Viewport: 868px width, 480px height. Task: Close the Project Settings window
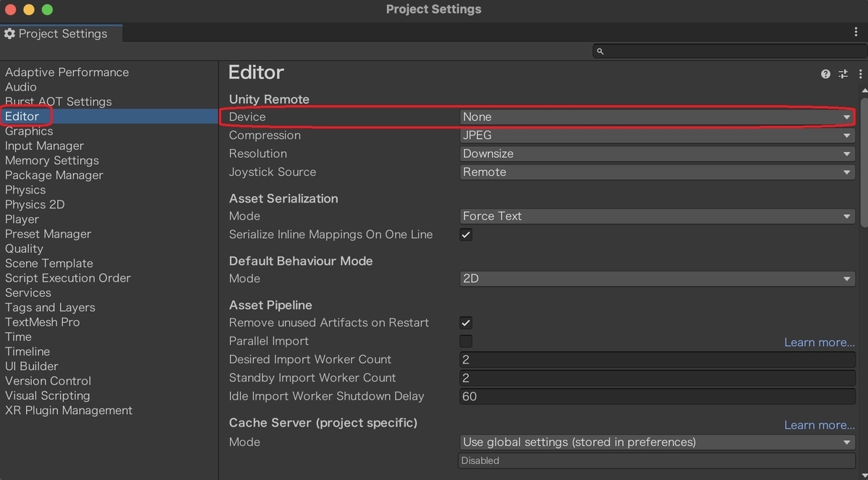coord(11,9)
